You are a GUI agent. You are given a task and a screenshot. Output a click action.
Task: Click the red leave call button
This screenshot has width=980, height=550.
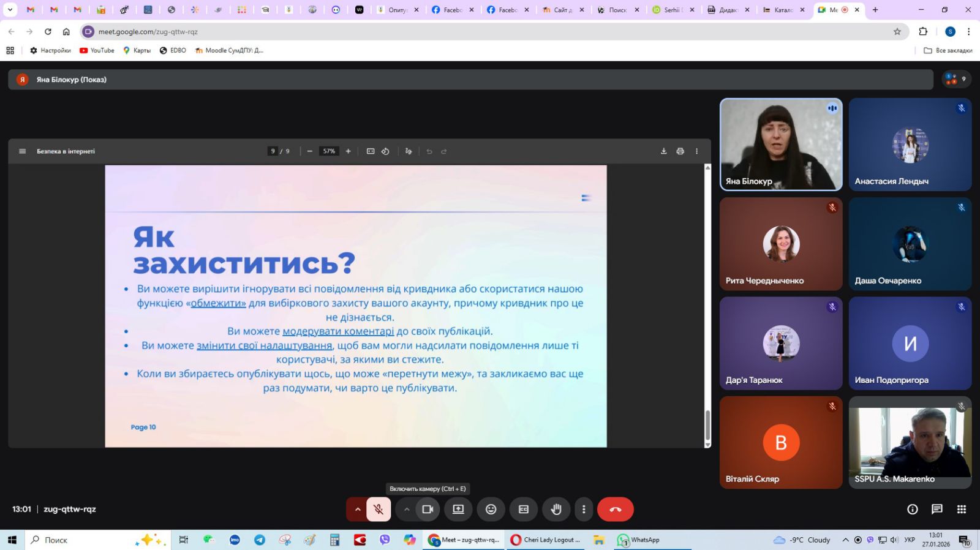[615, 509]
